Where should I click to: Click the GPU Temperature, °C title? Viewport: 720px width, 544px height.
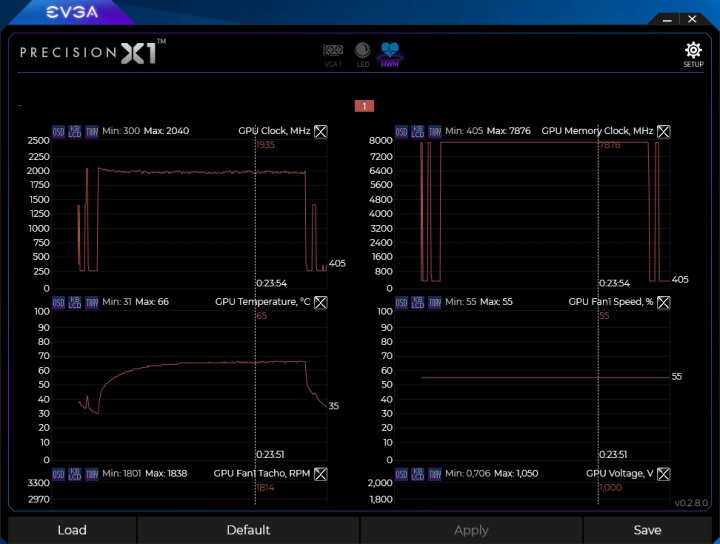pyautogui.click(x=263, y=302)
